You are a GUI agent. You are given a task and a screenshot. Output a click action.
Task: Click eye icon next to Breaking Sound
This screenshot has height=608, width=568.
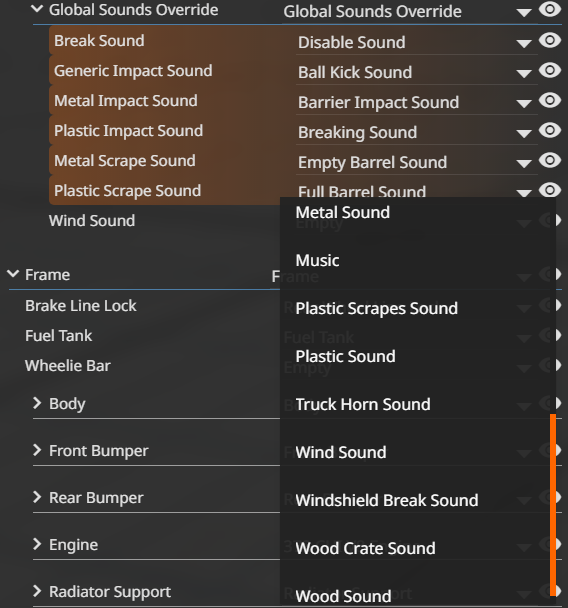pos(550,130)
